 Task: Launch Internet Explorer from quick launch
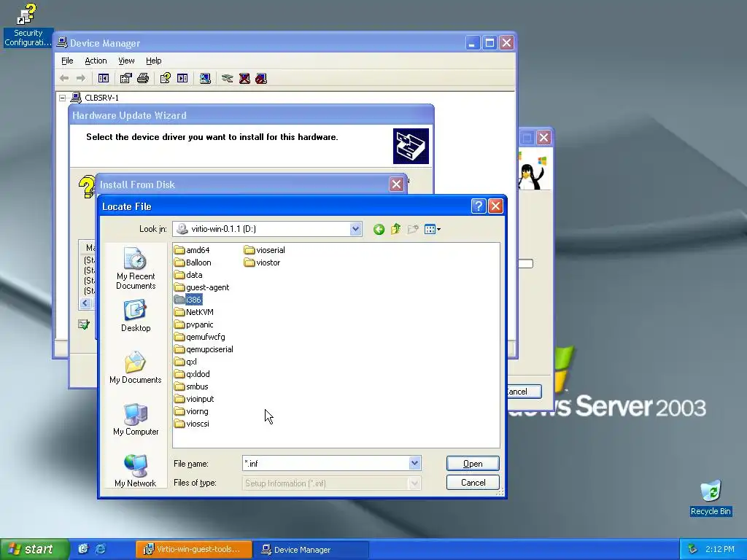coord(101,548)
